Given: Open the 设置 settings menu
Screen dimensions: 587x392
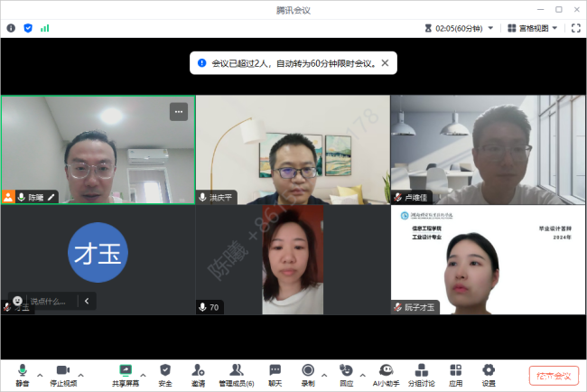Looking at the screenshot, I should pyautogui.click(x=489, y=374).
